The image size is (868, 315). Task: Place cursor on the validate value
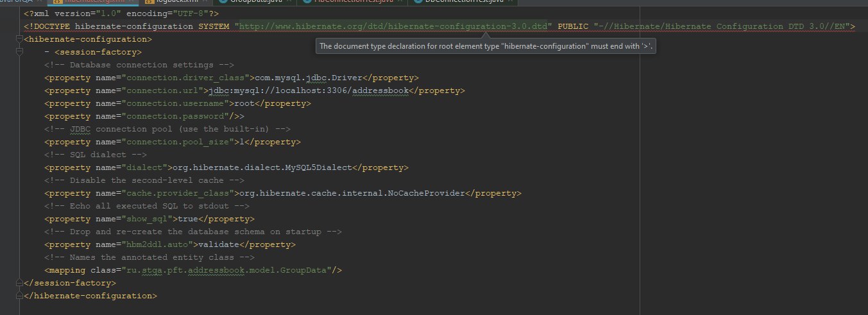(219, 244)
